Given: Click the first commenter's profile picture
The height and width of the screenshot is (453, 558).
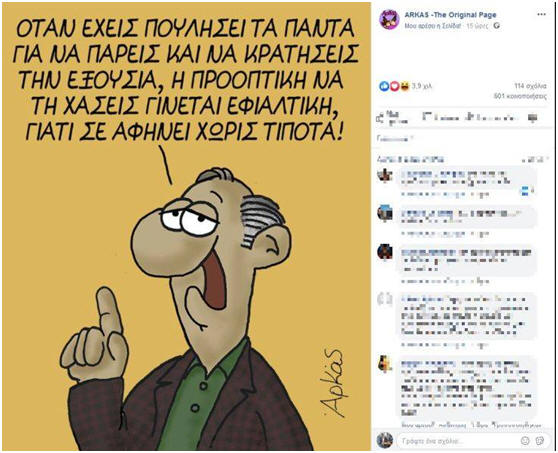Looking at the screenshot, I should point(384,175).
